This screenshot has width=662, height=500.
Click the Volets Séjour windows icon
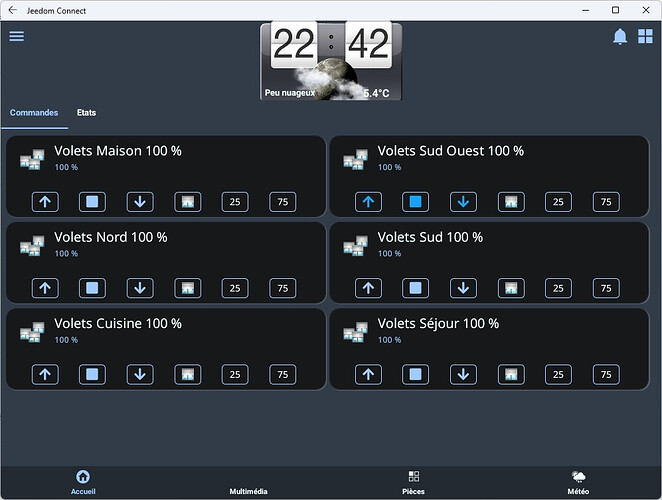tap(355, 332)
